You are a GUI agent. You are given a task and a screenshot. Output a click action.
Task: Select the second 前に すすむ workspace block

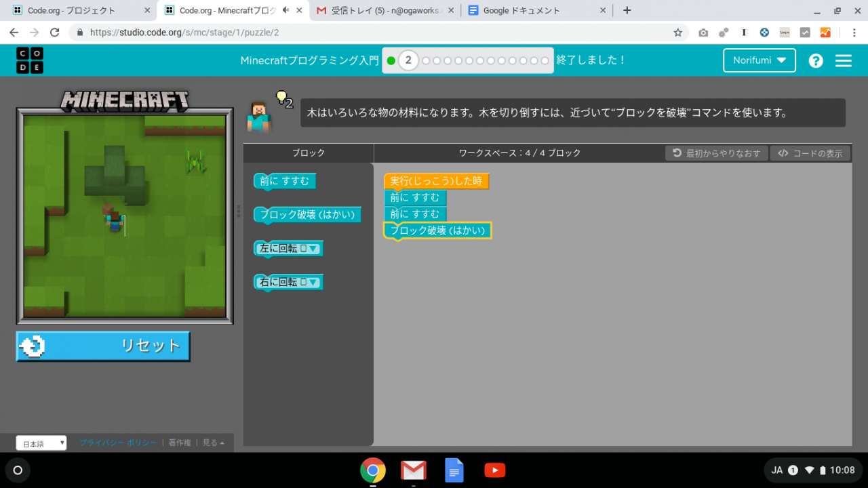click(415, 213)
